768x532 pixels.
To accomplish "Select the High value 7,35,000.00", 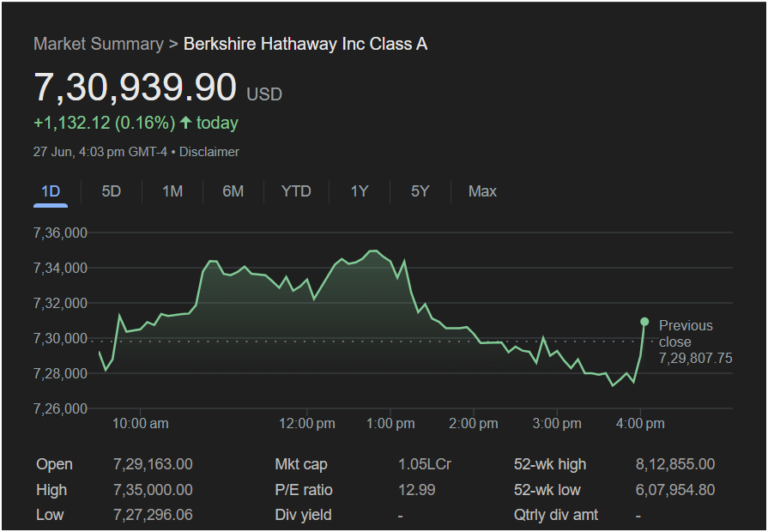I will click(153, 490).
